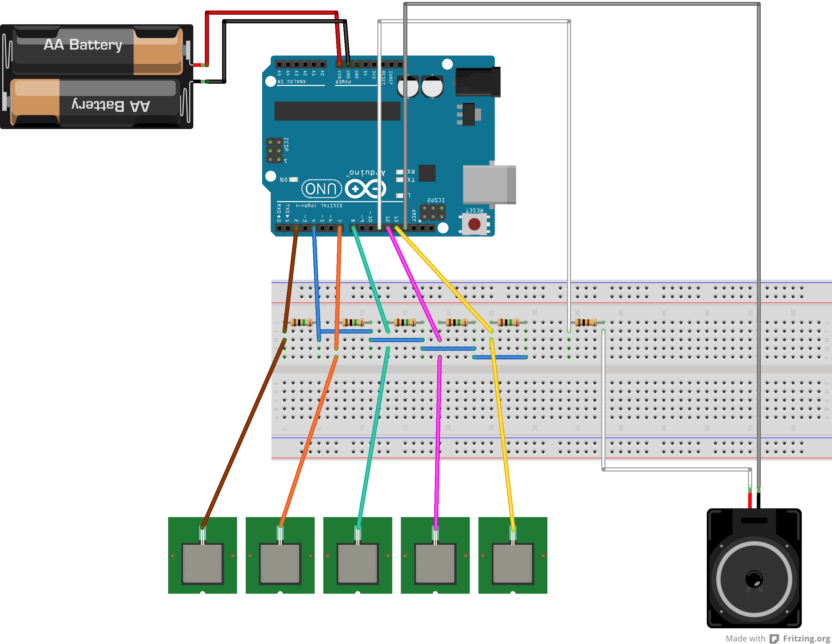Select the Arduino DC power jack
The height and width of the screenshot is (644, 832).
[x=478, y=82]
